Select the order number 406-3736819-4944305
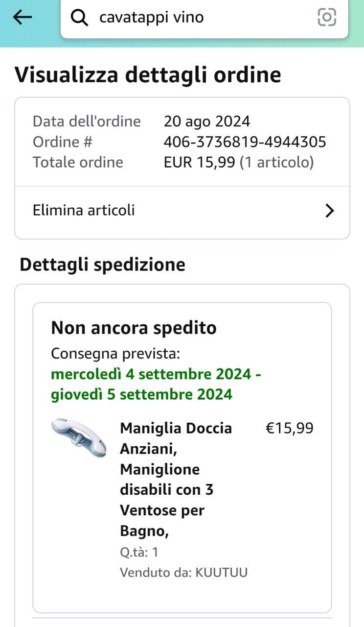The image size is (364, 627). [245, 142]
